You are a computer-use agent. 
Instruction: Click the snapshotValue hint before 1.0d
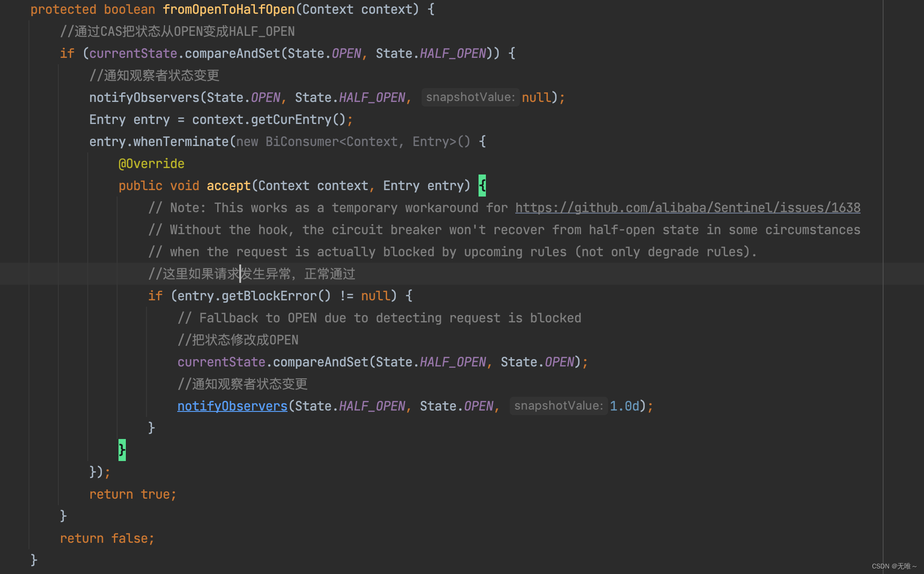tap(558, 406)
